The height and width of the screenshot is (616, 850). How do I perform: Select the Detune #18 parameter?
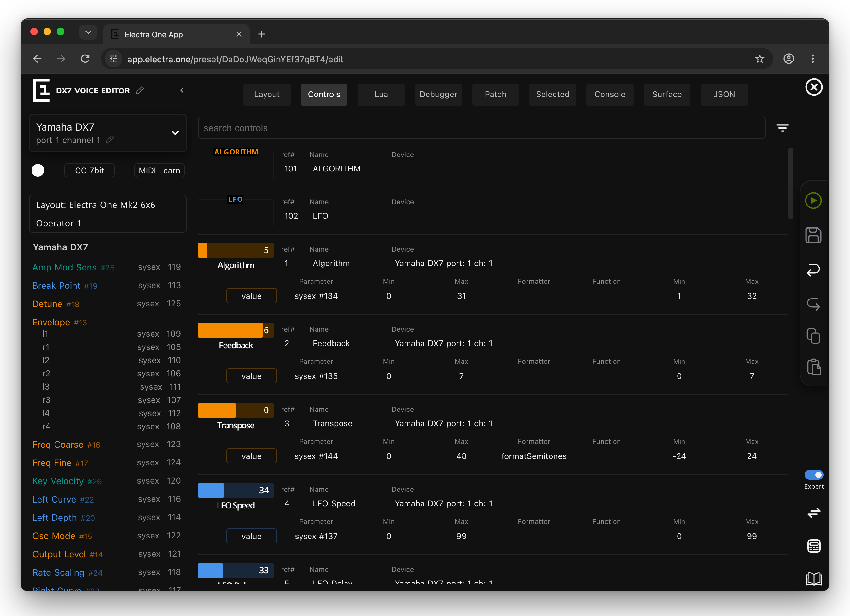point(55,304)
